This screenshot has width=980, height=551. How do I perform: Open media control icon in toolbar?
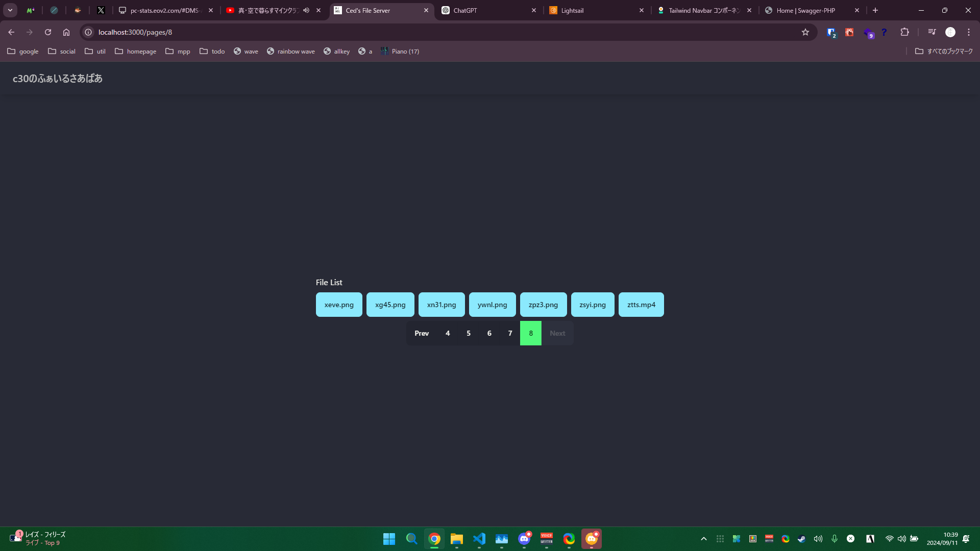[932, 32]
